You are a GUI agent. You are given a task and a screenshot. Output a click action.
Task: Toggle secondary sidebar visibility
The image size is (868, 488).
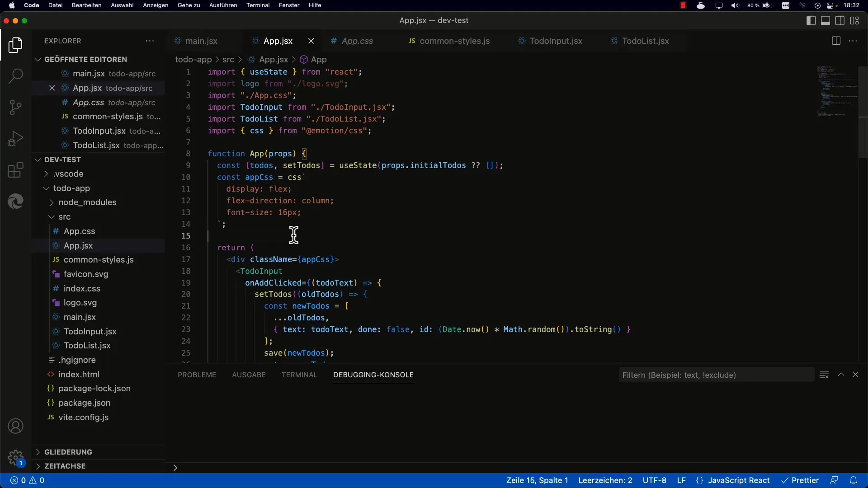[x=840, y=20]
